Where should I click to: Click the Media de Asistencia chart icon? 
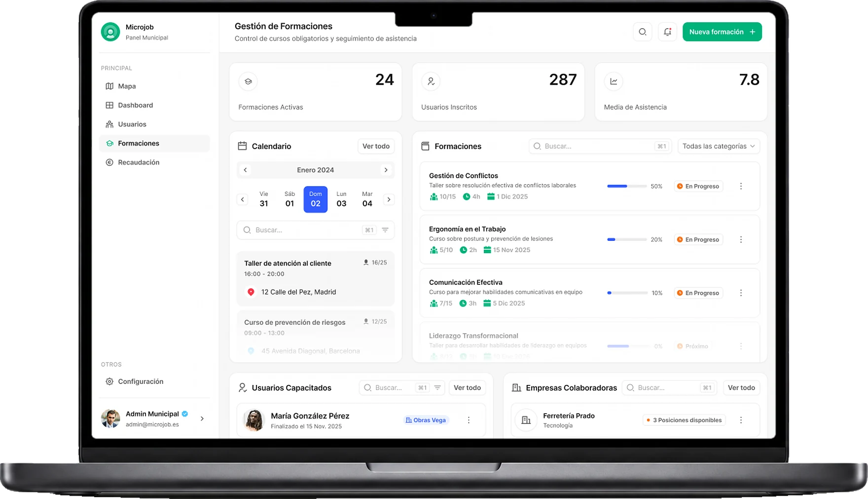pos(614,81)
